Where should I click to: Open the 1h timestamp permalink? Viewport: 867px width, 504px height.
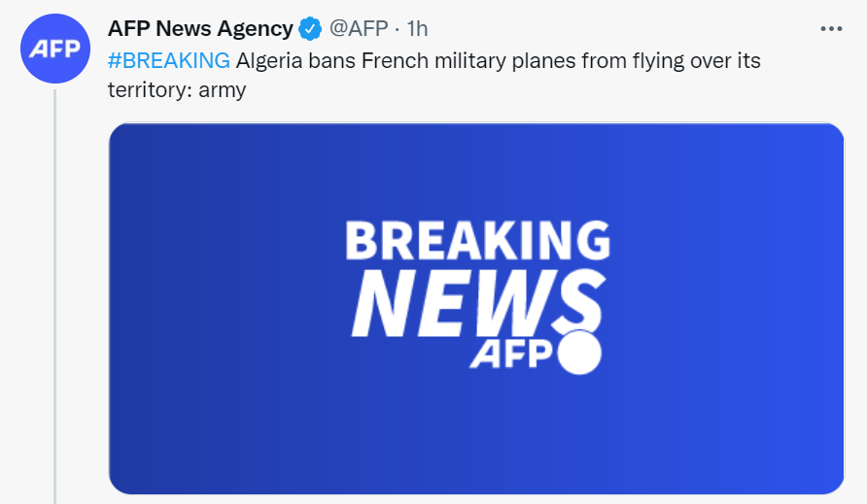418,29
